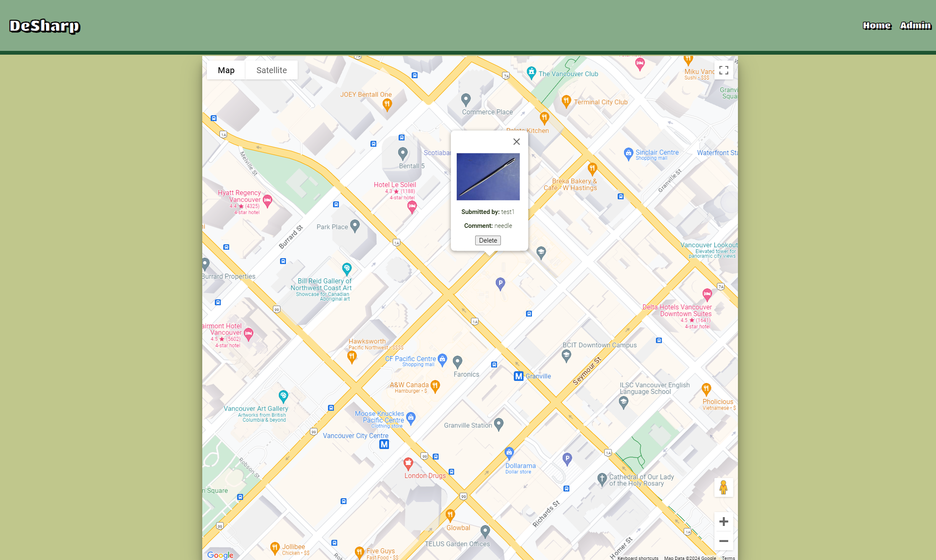Click the Granville metro station icon

click(518, 376)
